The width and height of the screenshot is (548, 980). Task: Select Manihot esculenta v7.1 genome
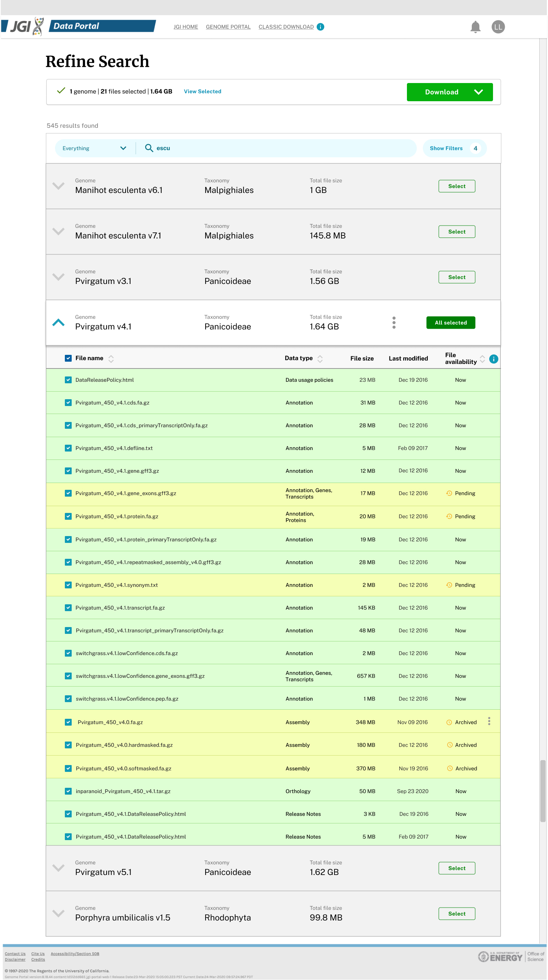457,231
